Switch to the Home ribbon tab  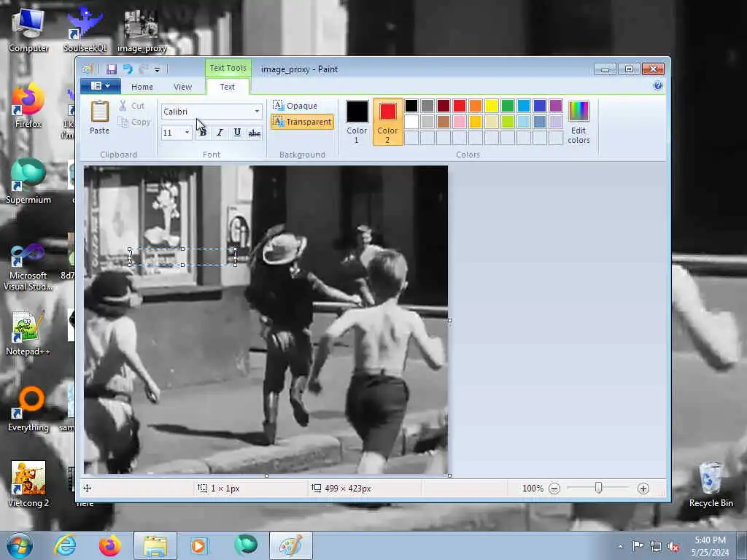(x=142, y=87)
